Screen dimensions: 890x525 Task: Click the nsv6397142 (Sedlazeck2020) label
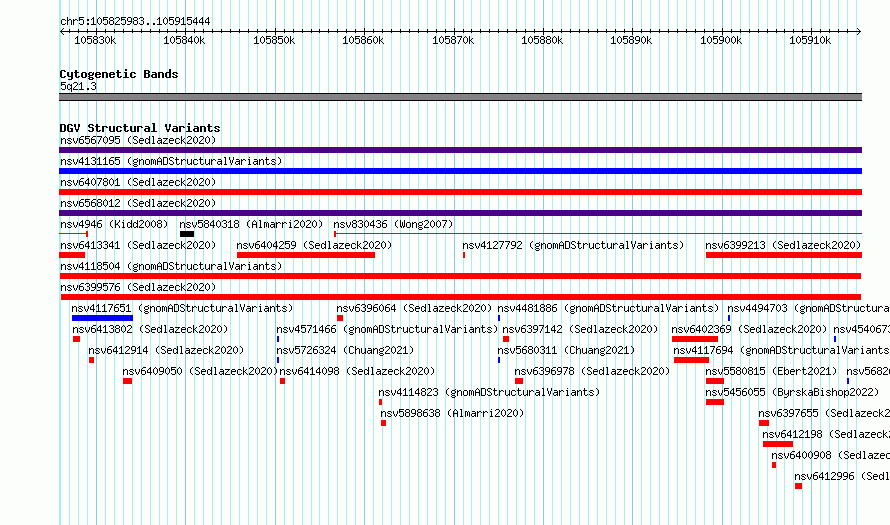[580, 329]
